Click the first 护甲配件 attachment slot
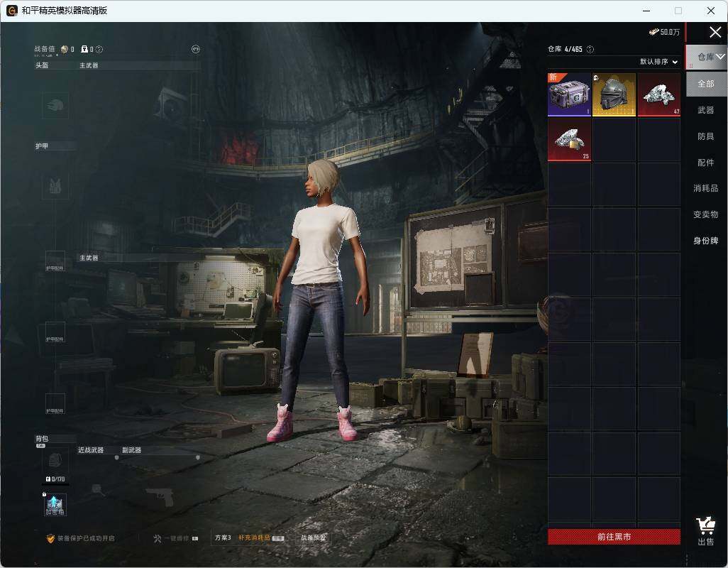The width and height of the screenshot is (728, 568). [55, 261]
